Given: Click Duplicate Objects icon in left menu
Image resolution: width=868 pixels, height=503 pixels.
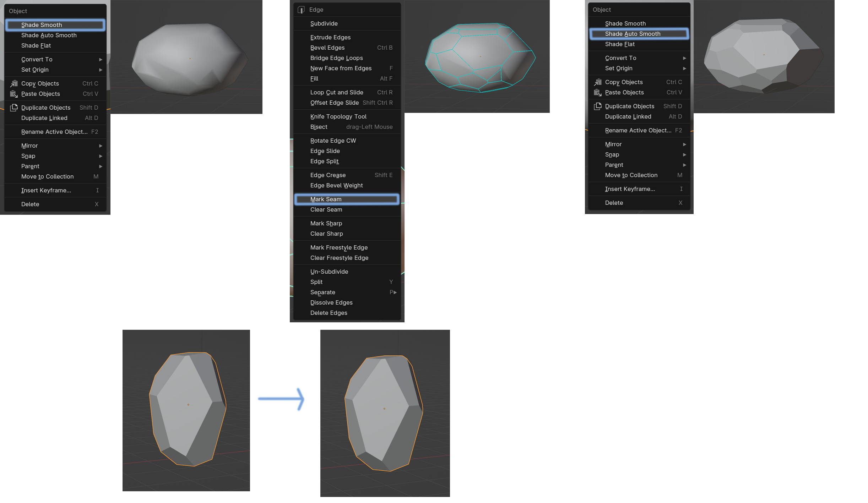Looking at the screenshot, I should 13,108.
